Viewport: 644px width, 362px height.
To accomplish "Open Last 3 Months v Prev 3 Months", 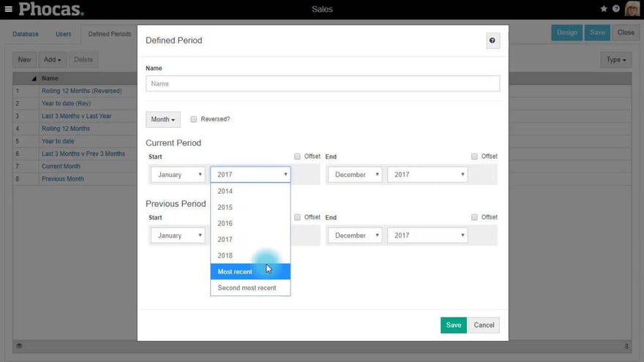I will pyautogui.click(x=83, y=154).
